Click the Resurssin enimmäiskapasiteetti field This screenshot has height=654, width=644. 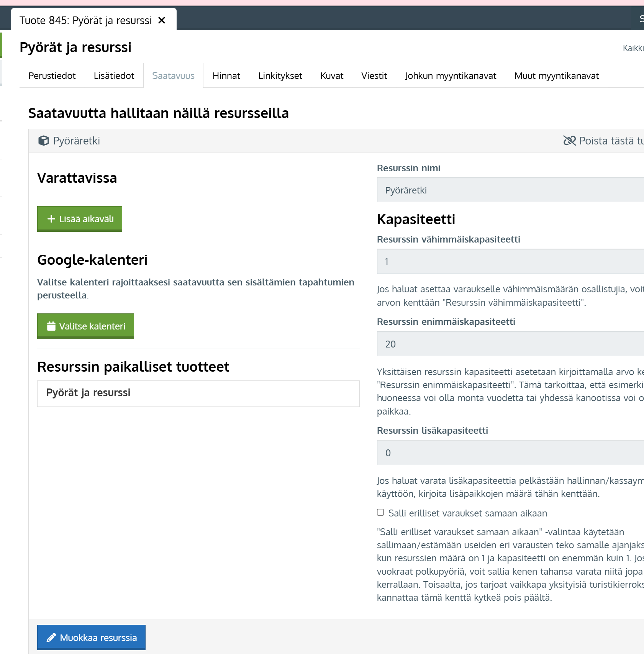click(x=510, y=344)
